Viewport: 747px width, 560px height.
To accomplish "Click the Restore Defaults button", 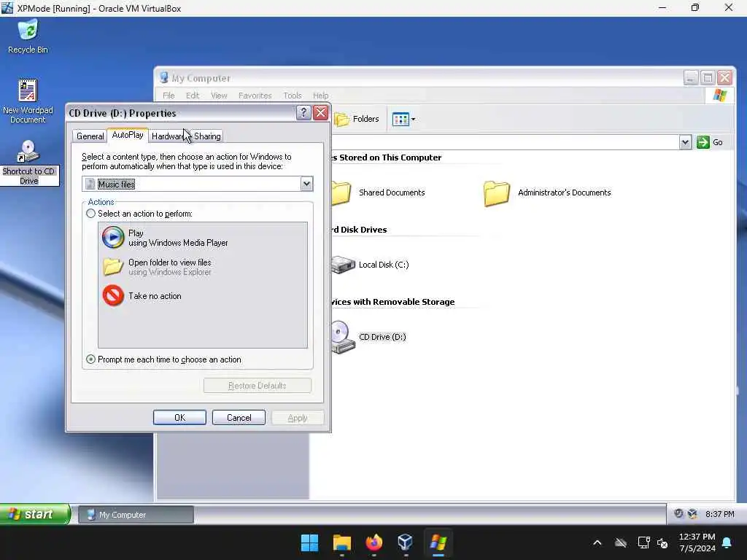I will point(258,386).
